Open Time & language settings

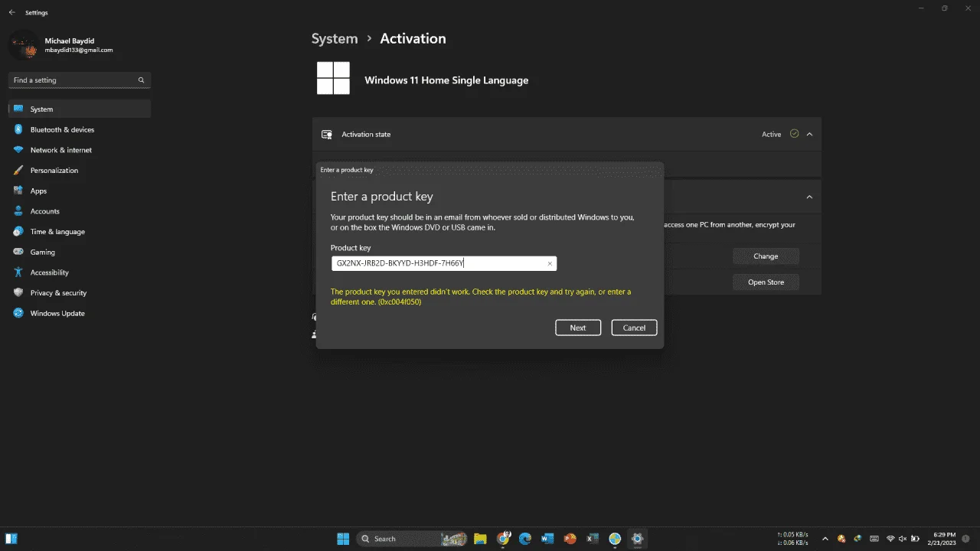pos(80,232)
